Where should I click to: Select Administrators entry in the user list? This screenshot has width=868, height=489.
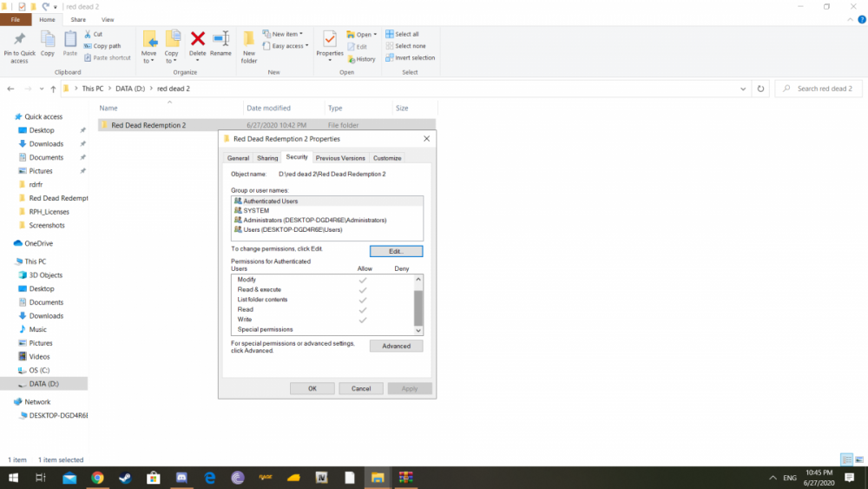point(314,220)
